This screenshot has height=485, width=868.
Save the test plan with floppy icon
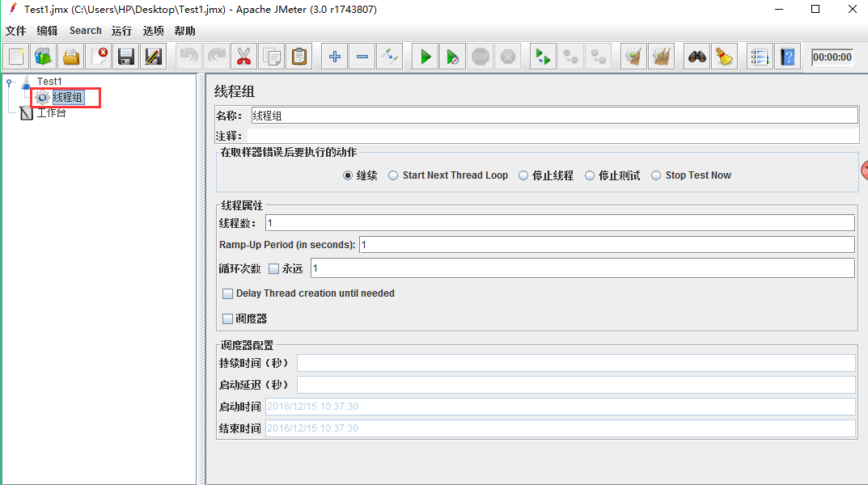tap(125, 57)
